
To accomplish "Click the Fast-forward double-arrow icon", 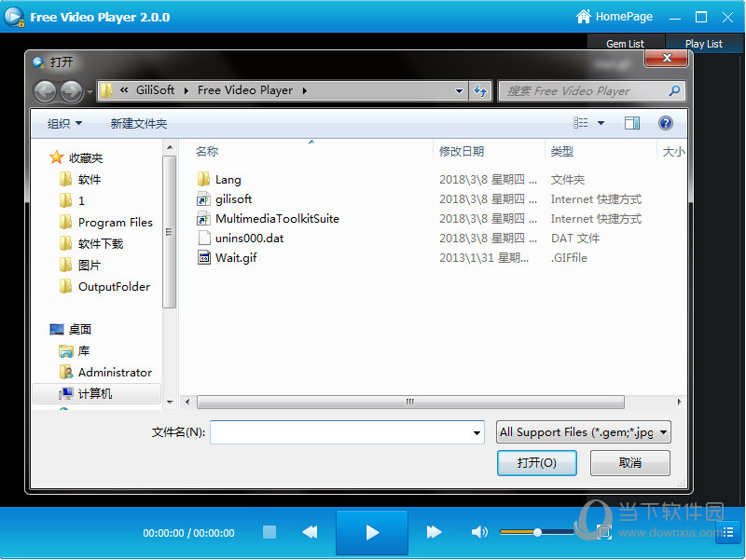I will pos(434,532).
